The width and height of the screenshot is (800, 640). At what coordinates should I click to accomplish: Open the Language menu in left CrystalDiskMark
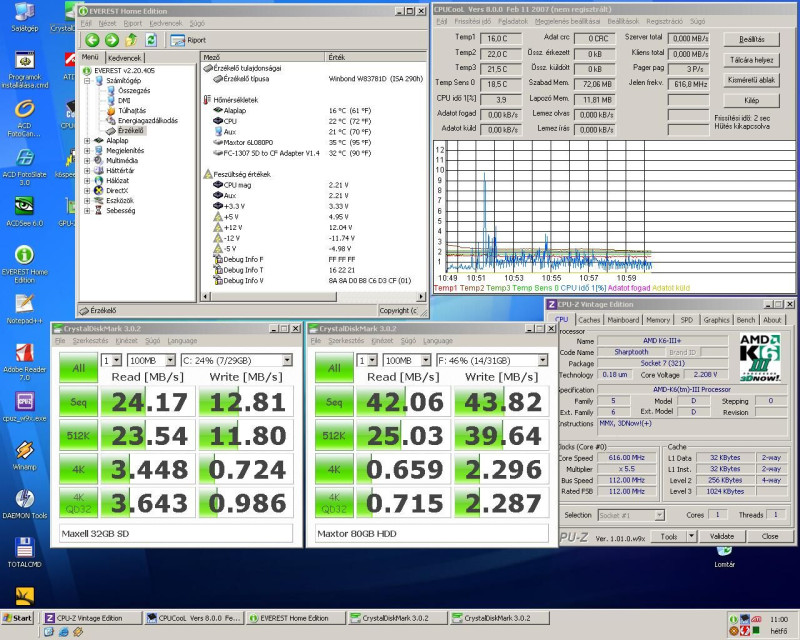182,341
